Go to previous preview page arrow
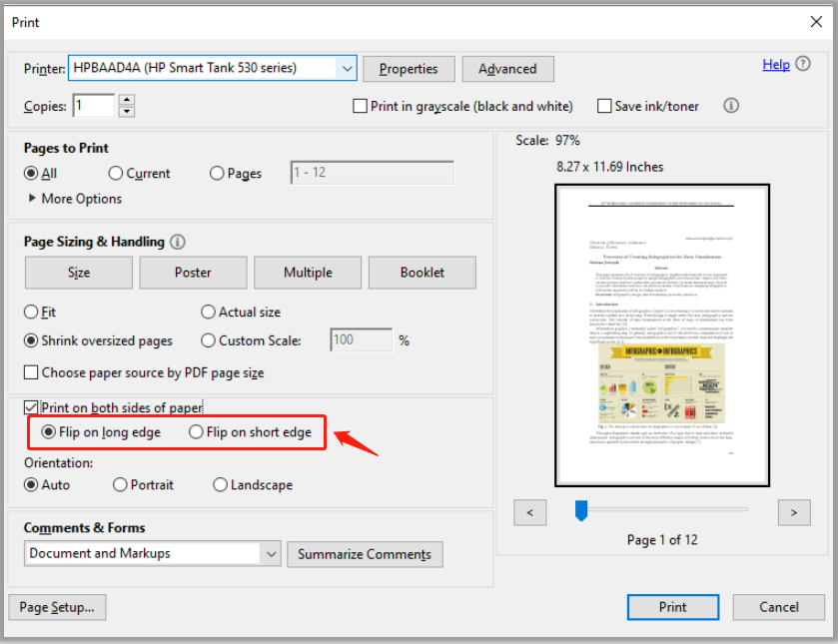 [529, 512]
